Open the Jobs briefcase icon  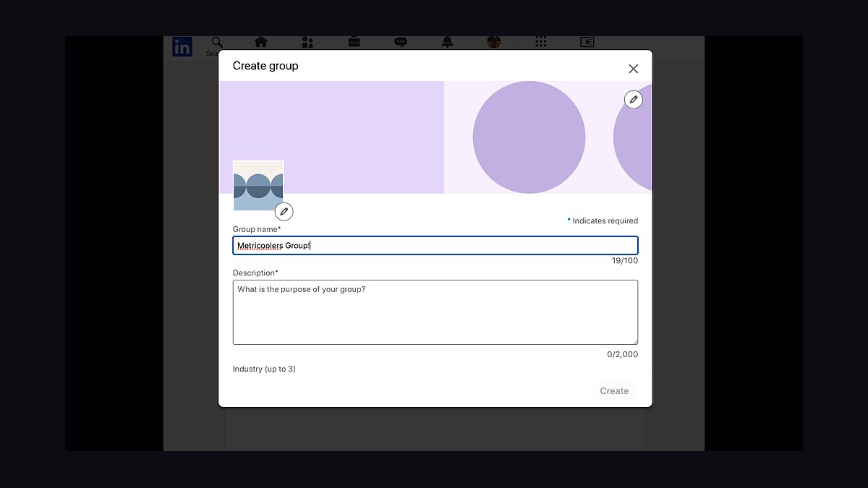coord(354,43)
